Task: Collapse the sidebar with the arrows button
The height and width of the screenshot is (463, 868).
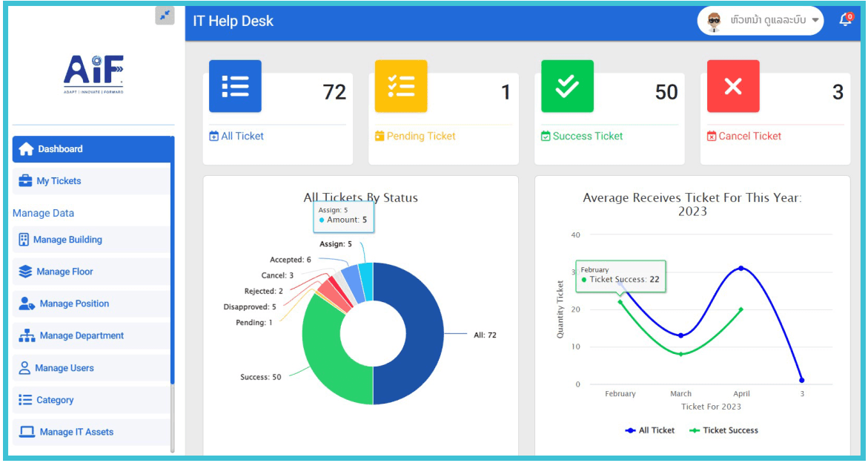Action: pos(165,16)
